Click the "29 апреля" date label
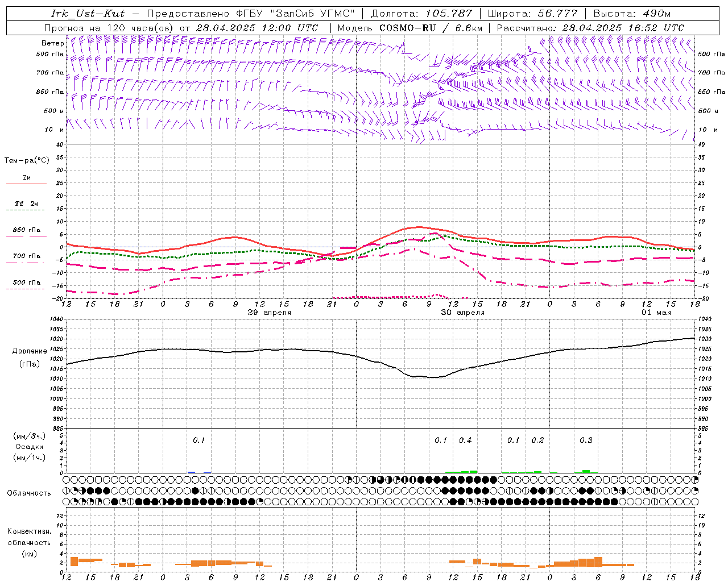 point(270,313)
